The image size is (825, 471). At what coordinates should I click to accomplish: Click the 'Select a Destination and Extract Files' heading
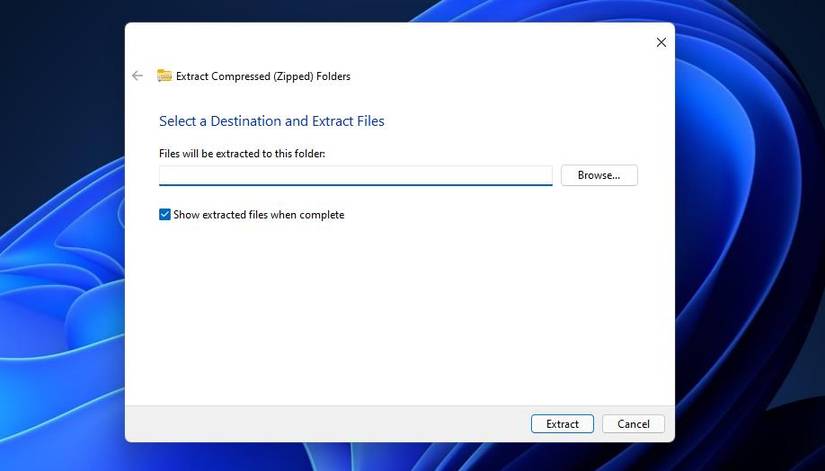coord(271,121)
